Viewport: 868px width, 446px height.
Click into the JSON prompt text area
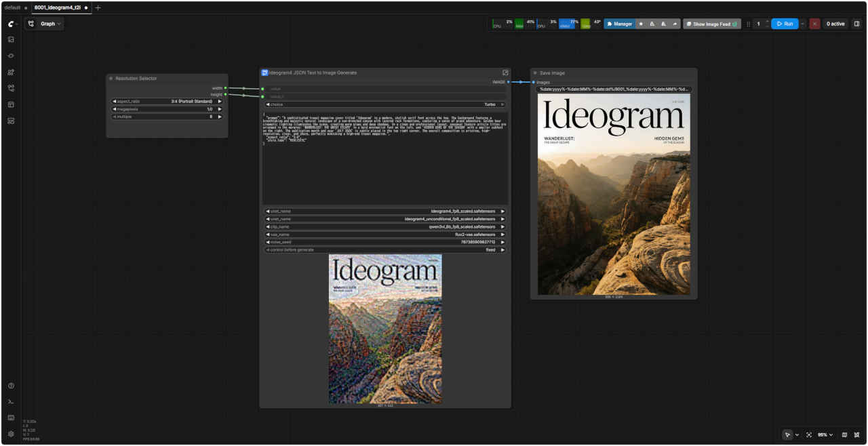(385, 159)
